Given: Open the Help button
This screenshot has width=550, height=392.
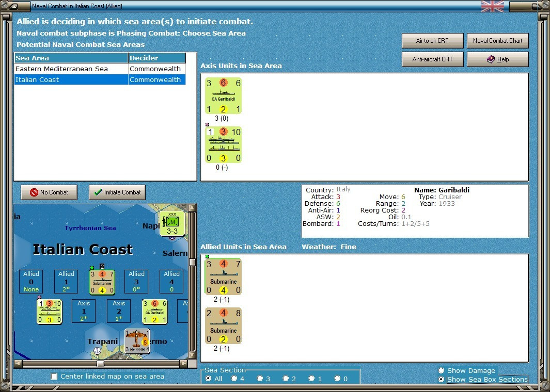Looking at the screenshot, I should click(x=498, y=59).
